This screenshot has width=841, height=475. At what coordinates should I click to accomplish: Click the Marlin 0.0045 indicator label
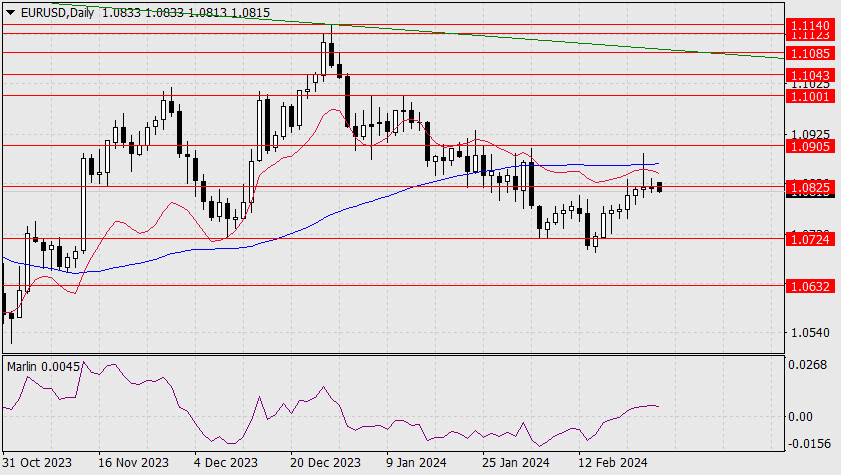pos(43,367)
